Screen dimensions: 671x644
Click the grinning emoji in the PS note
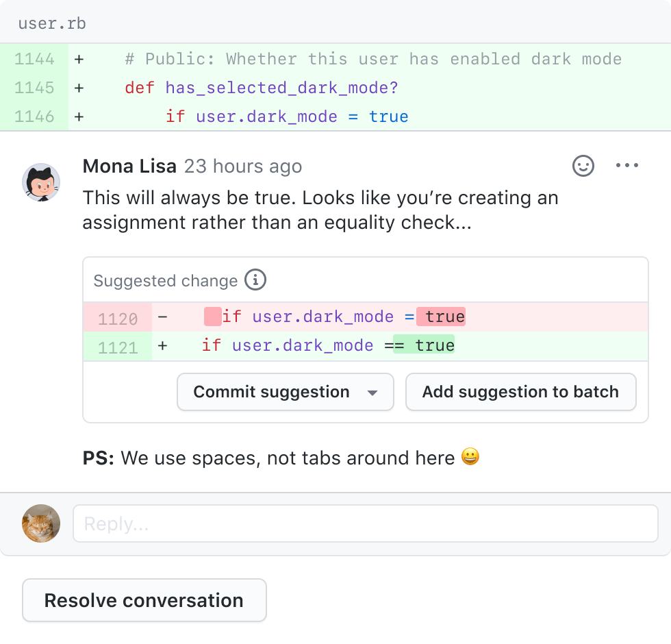pyautogui.click(x=470, y=457)
